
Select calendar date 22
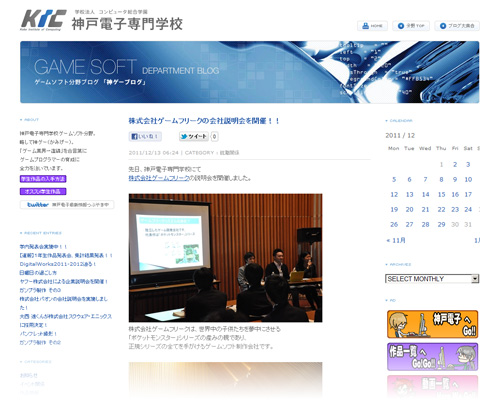coord(441,209)
